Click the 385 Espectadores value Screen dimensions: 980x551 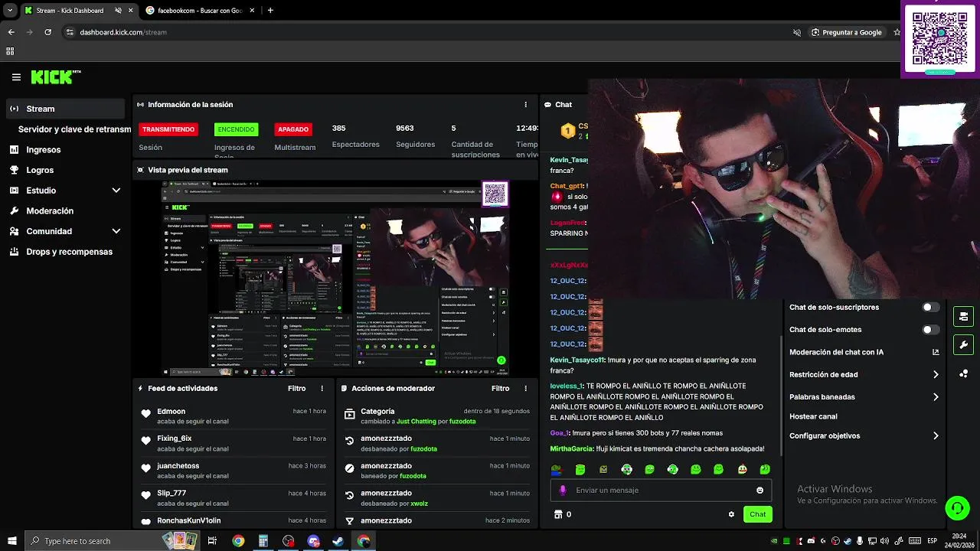[x=338, y=129]
